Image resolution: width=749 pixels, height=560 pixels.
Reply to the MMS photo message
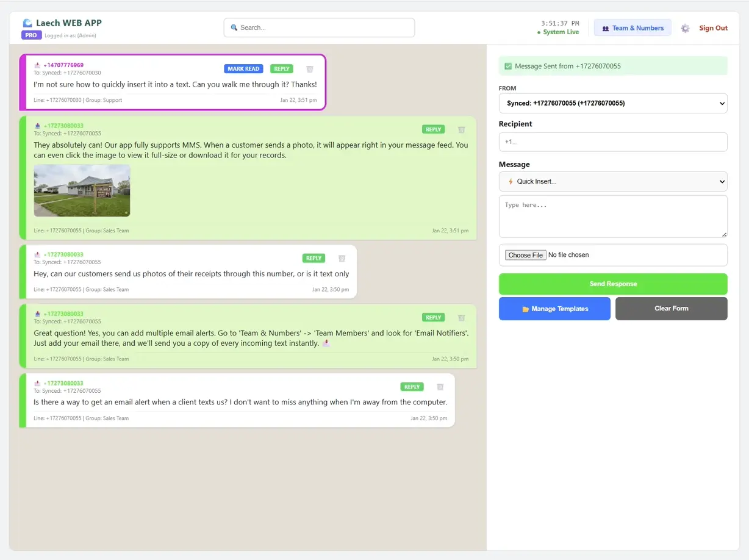coord(433,129)
